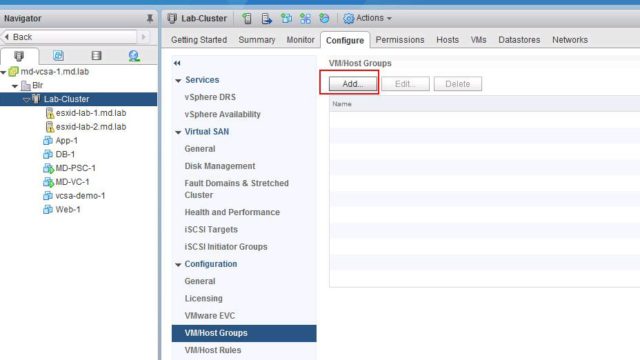
Task: Open the Networks tab
Action: tap(570, 40)
